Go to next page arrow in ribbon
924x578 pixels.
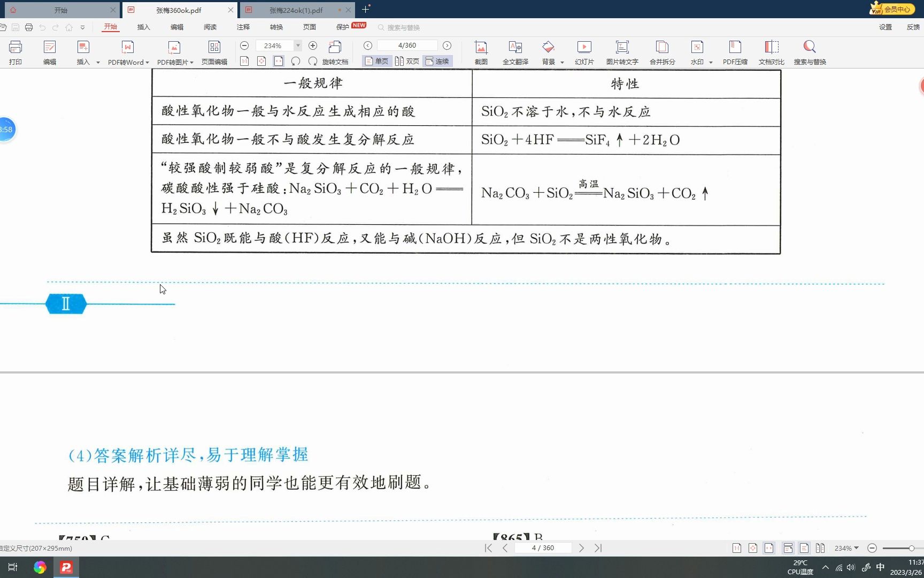(x=447, y=45)
